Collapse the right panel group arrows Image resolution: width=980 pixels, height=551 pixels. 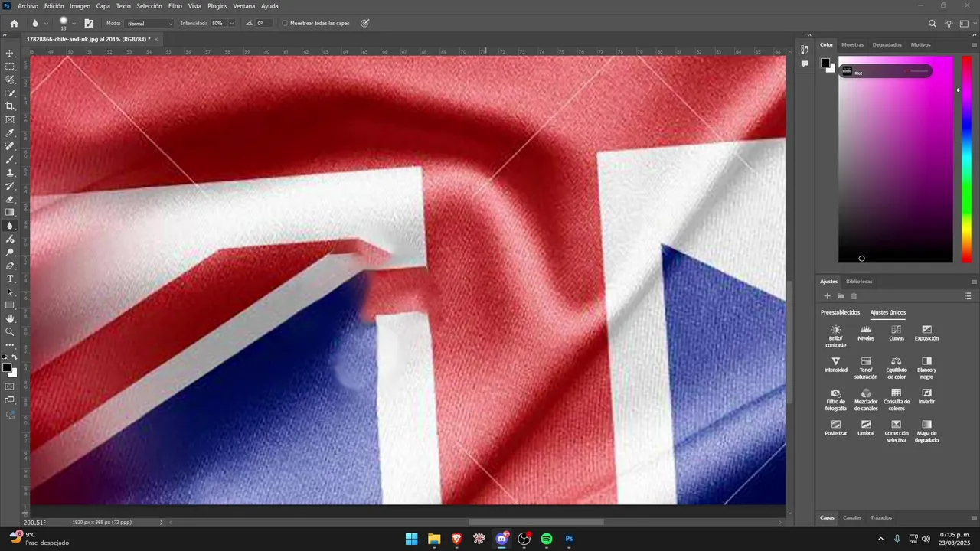[x=974, y=34]
